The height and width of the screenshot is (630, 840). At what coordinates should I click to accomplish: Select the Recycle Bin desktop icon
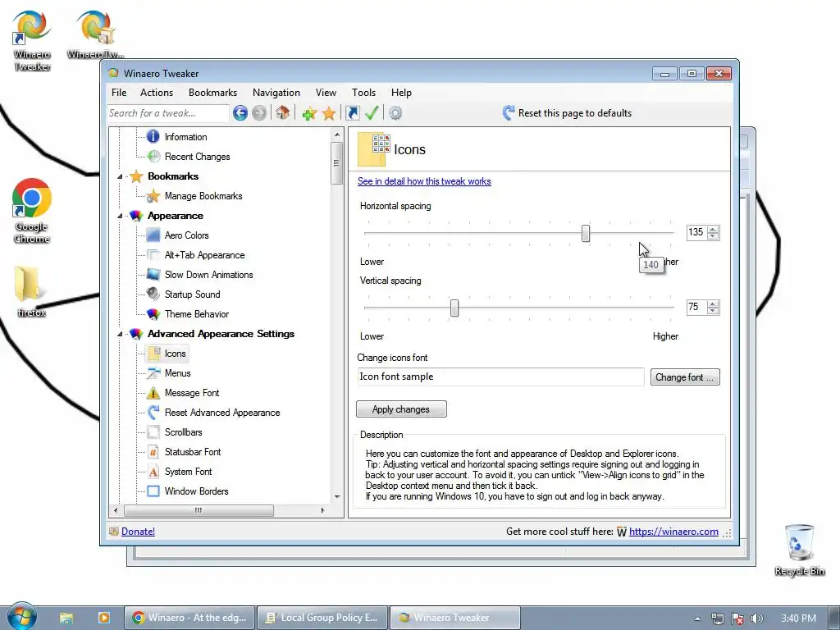click(799, 550)
